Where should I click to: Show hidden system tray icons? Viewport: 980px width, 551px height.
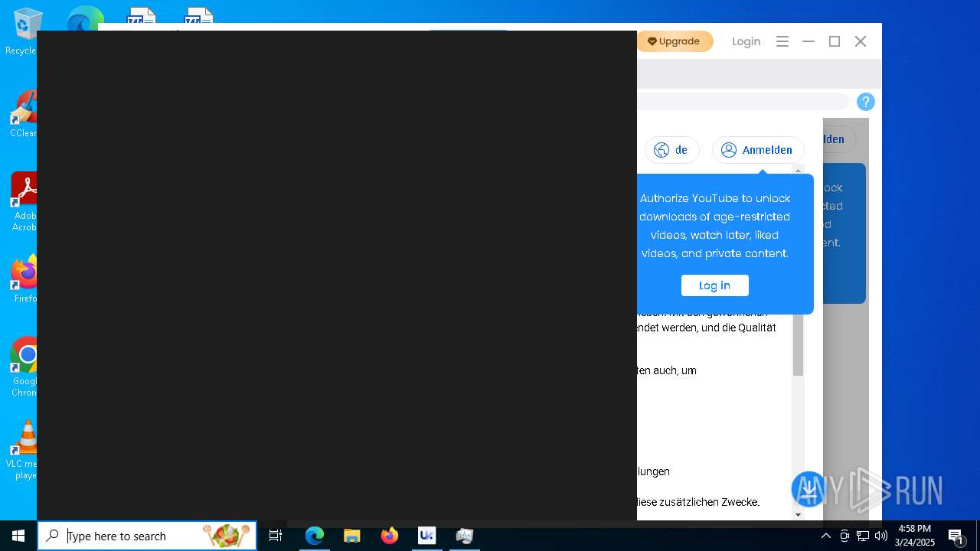click(x=826, y=536)
